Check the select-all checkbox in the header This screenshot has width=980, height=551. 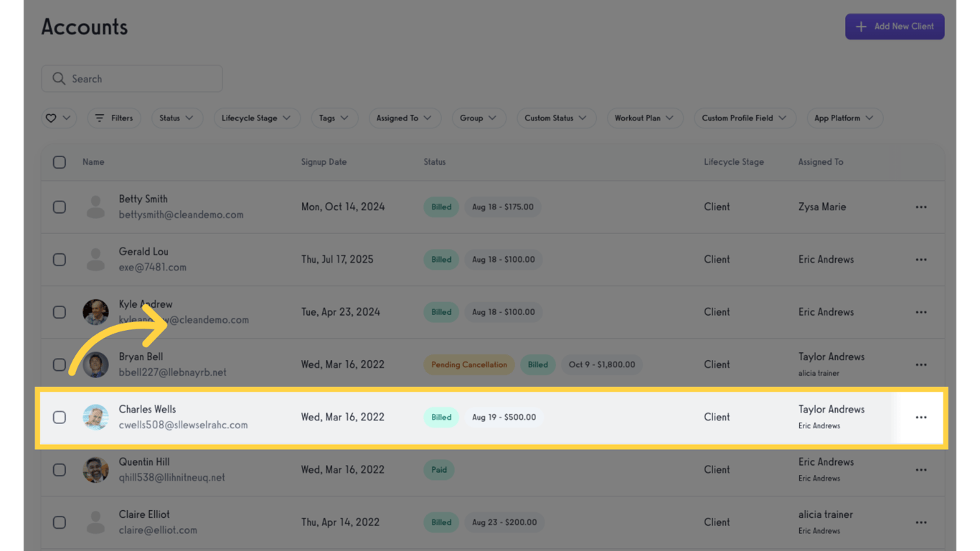(x=60, y=162)
